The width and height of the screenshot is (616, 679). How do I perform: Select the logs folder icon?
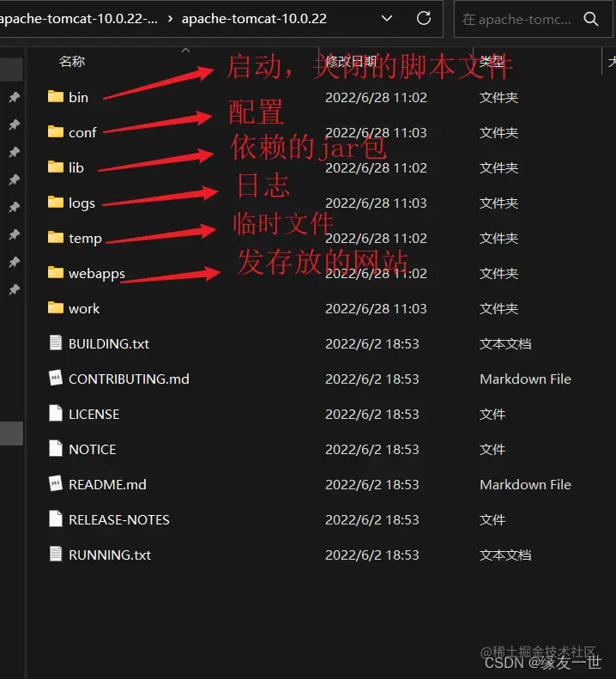pos(56,202)
